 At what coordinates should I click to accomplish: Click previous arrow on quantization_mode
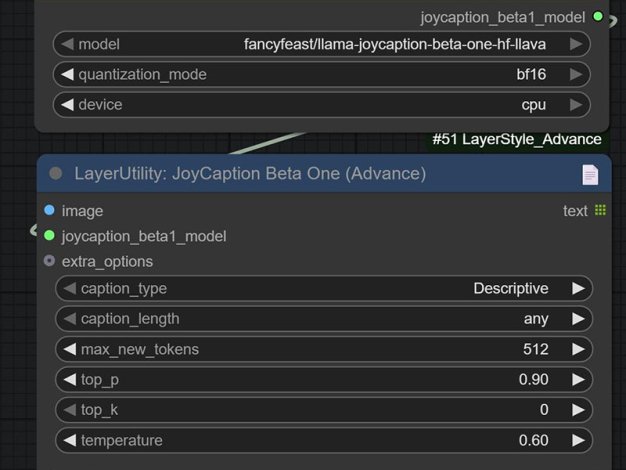pyautogui.click(x=67, y=74)
